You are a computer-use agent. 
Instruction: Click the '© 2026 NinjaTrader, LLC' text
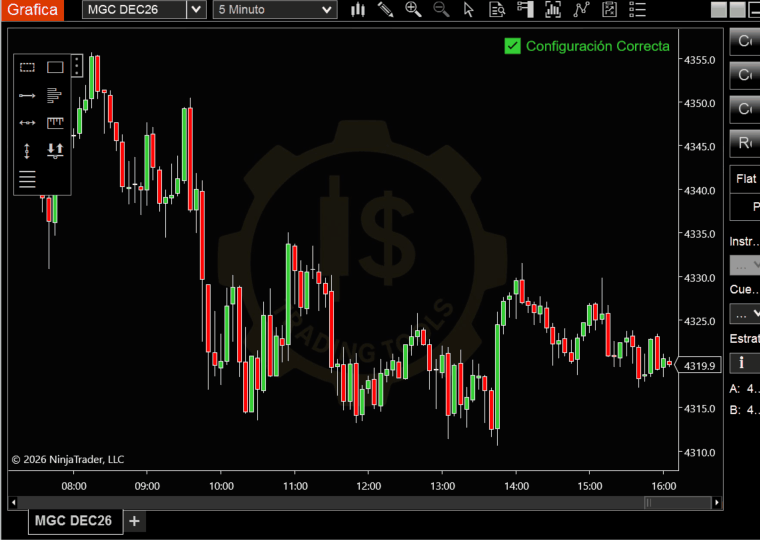pyautogui.click(x=68, y=460)
